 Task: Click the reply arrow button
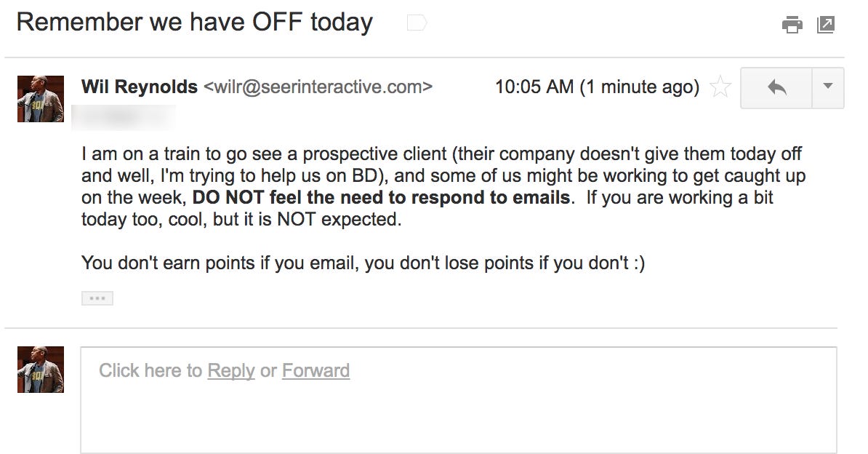[x=776, y=87]
